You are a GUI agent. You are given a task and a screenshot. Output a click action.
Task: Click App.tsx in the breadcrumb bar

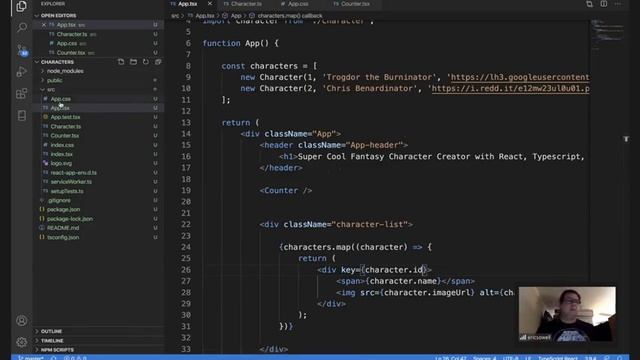tap(204, 16)
